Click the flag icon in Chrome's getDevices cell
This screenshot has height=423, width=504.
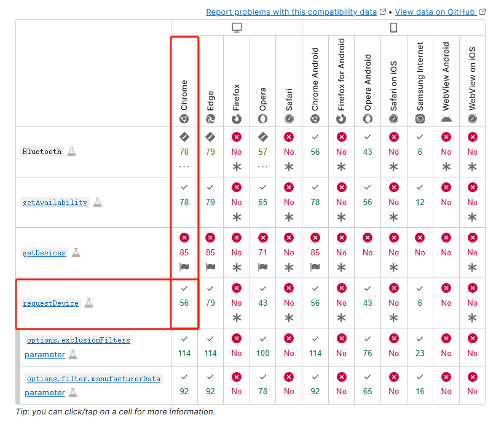pos(184,267)
